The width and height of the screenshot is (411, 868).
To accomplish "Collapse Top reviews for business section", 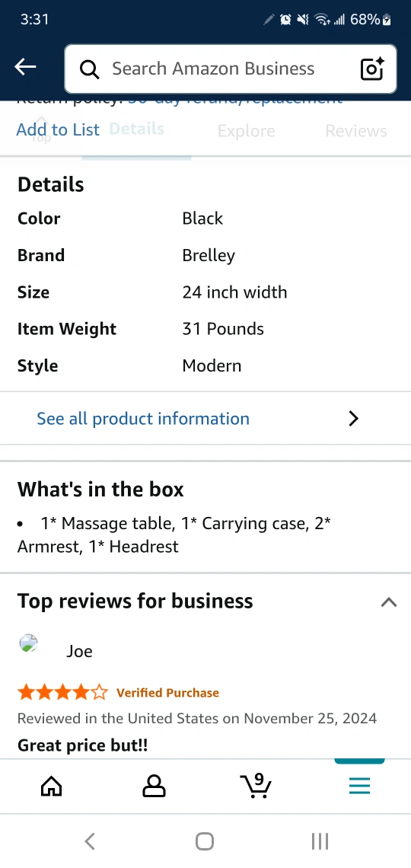I will [x=389, y=602].
